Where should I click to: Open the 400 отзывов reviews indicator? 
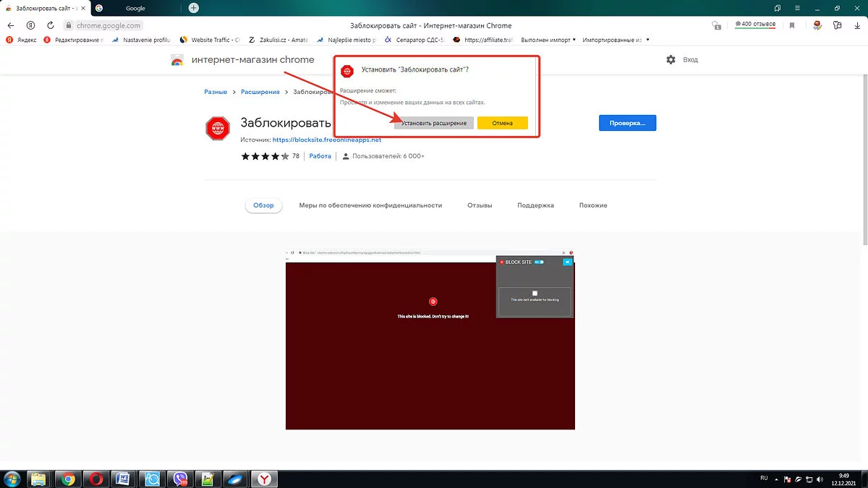coord(755,25)
